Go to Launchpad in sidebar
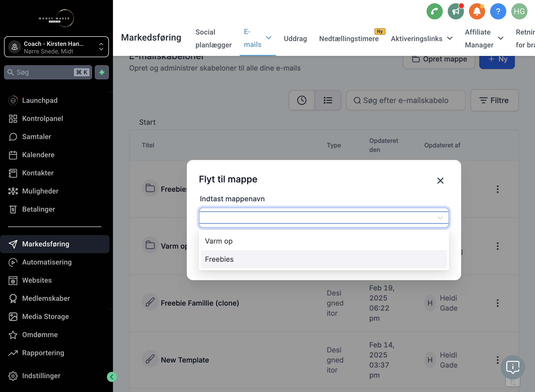 pyautogui.click(x=55, y=100)
